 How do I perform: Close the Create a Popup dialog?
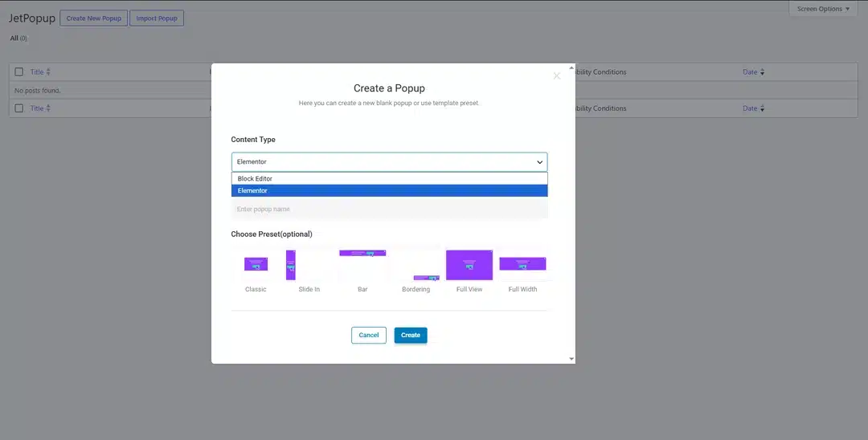[x=557, y=75]
